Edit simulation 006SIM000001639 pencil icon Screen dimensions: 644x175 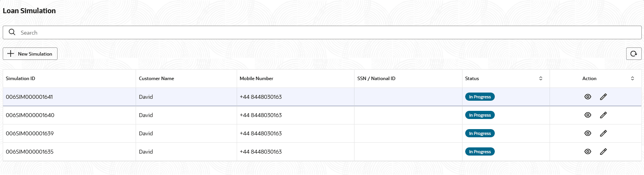click(x=603, y=133)
